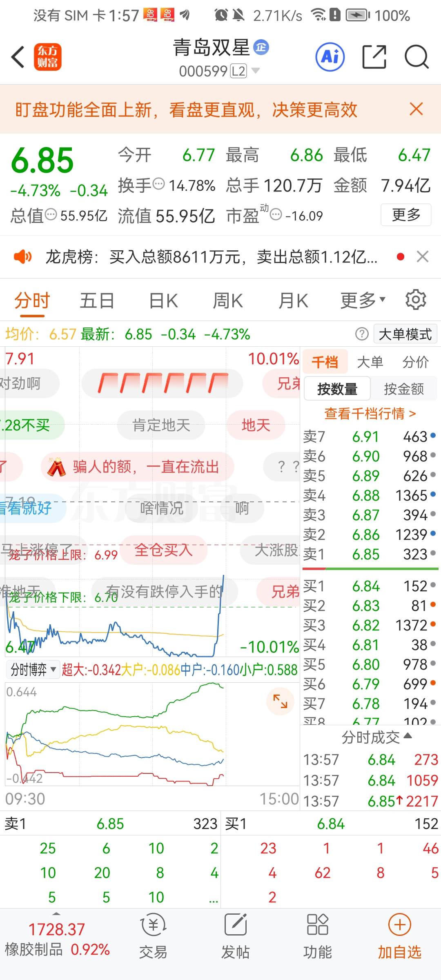This screenshot has height=980, width=441.
Task: Select the 买5 6.80 order row
Action: click(x=370, y=664)
